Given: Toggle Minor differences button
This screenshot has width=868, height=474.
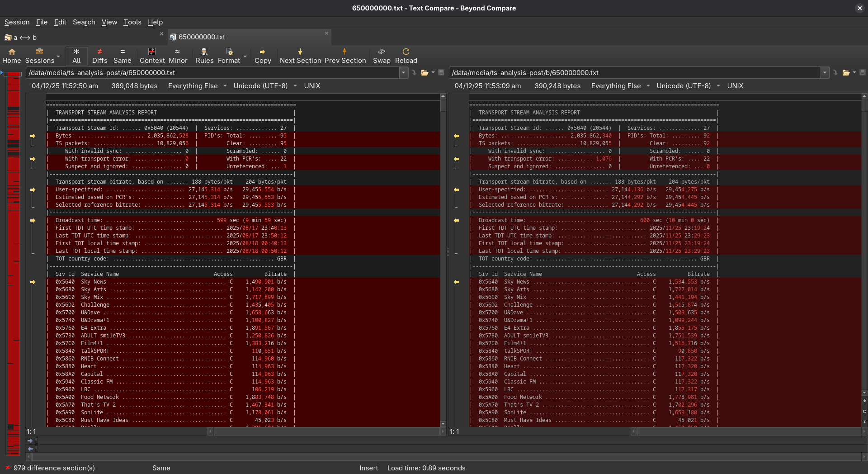Looking at the screenshot, I should click(x=178, y=56).
